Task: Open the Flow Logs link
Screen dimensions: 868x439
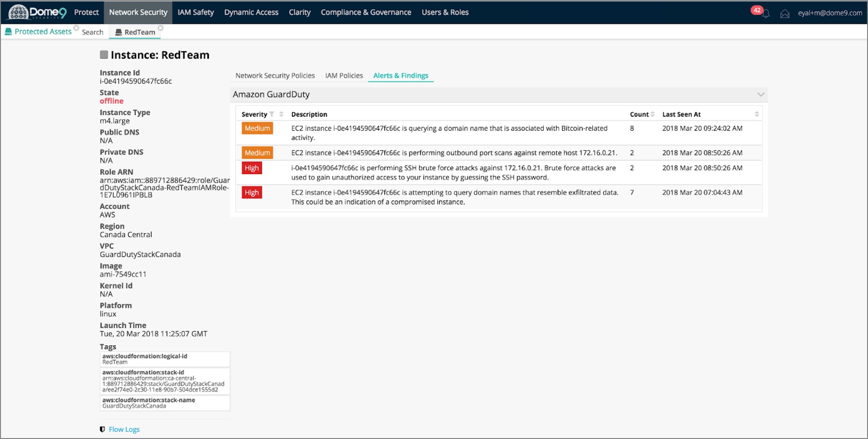Action: [x=124, y=429]
